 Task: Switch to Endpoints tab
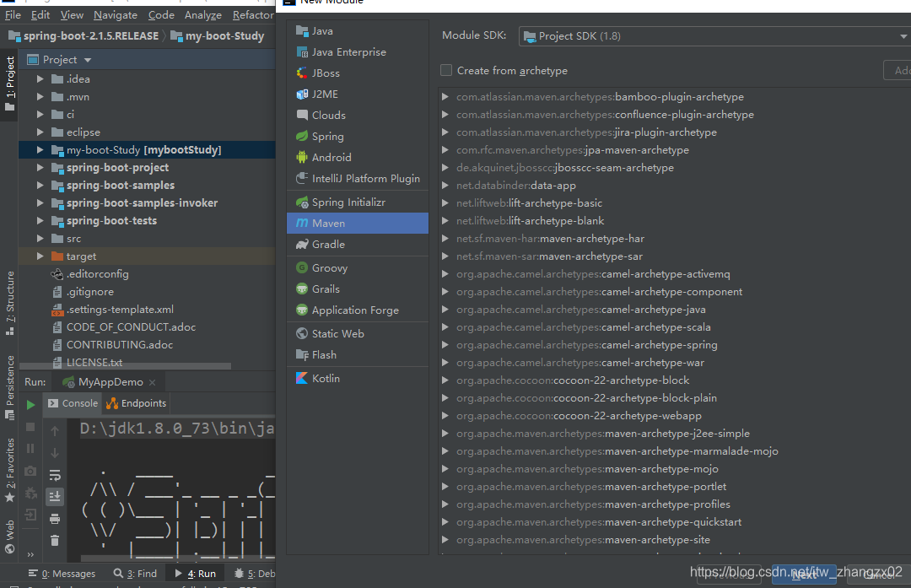click(137, 403)
